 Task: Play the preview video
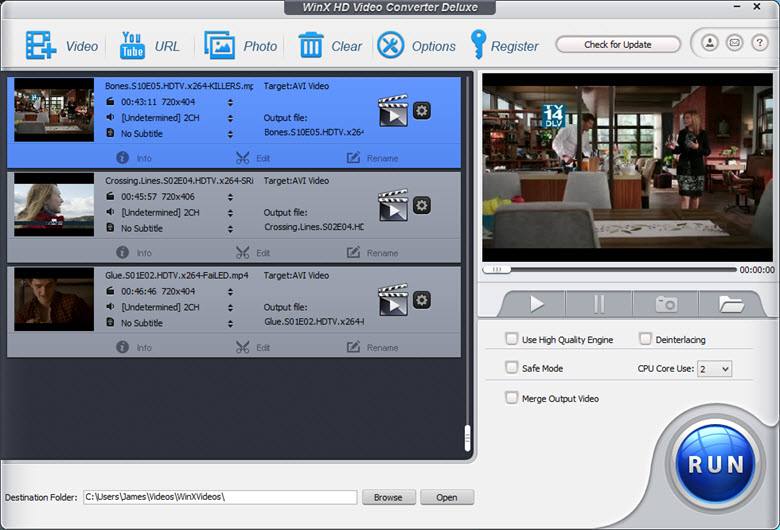pyautogui.click(x=536, y=304)
